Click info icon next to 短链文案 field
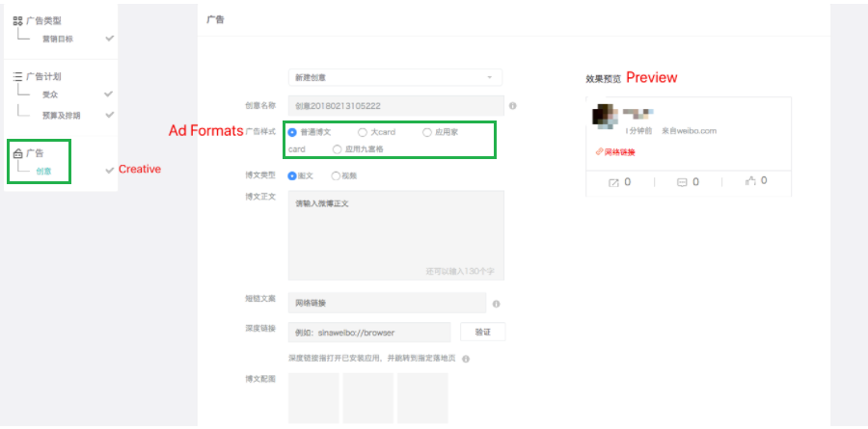The height and width of the screenshot is (429, 868). 496,304
